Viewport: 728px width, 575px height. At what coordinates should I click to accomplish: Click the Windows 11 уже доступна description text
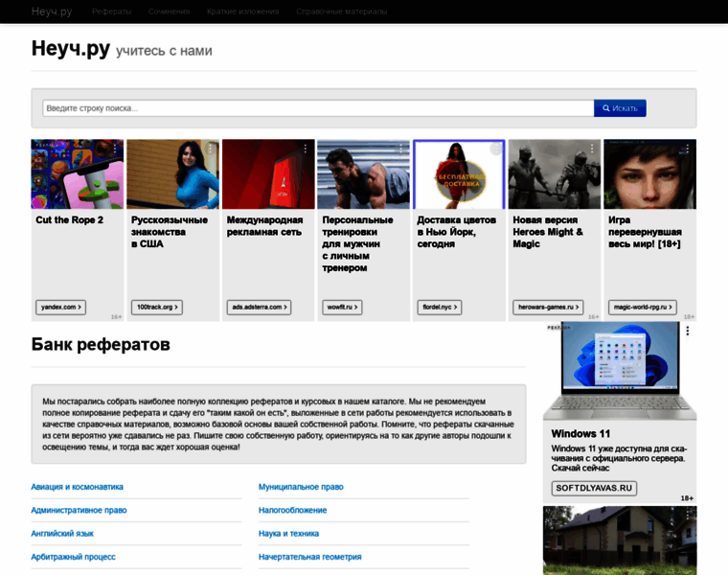click(619, 458)
